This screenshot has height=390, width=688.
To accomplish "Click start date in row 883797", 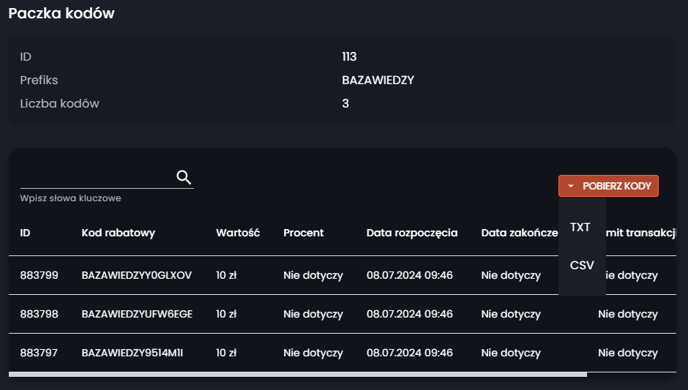I will pyautogui.click(x=409, y=353).
